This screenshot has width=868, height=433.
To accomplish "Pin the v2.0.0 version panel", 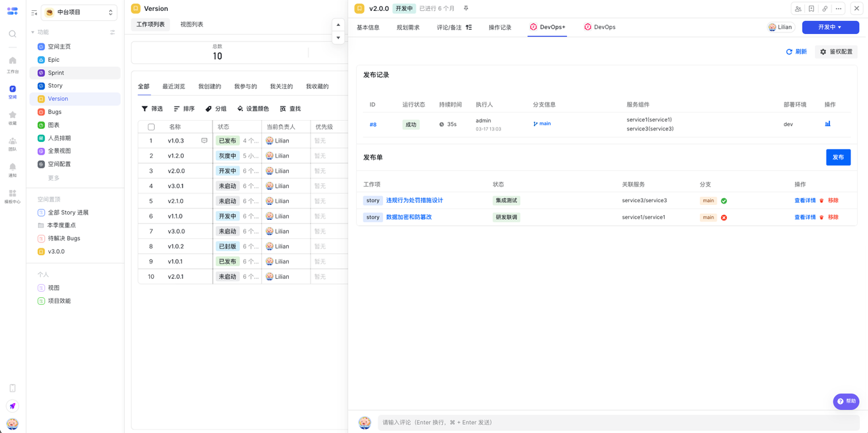I will [x=466, y=9].
